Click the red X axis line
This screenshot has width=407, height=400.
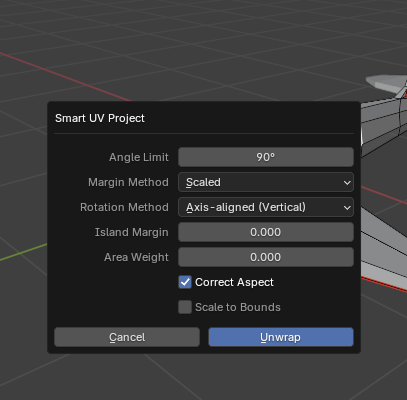(67, 78)
